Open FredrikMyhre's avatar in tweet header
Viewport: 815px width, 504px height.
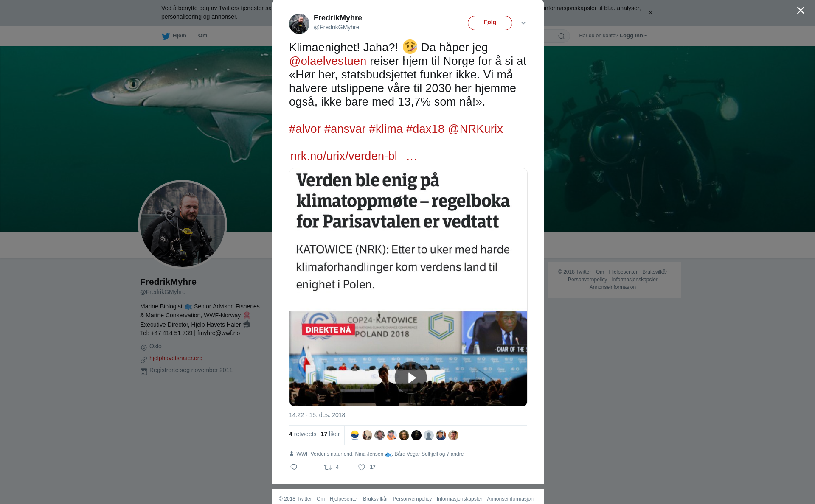click(299, 23)
